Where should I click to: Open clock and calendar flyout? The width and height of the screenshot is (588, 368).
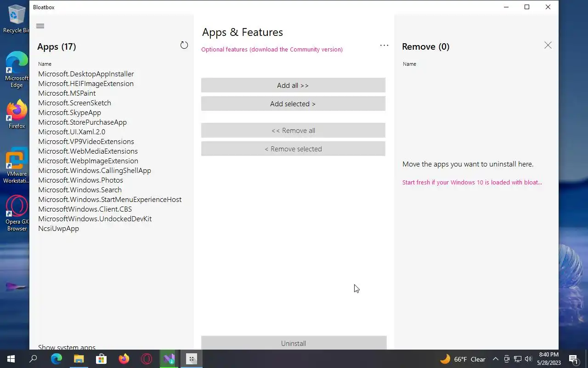click(x=548, y=359)
